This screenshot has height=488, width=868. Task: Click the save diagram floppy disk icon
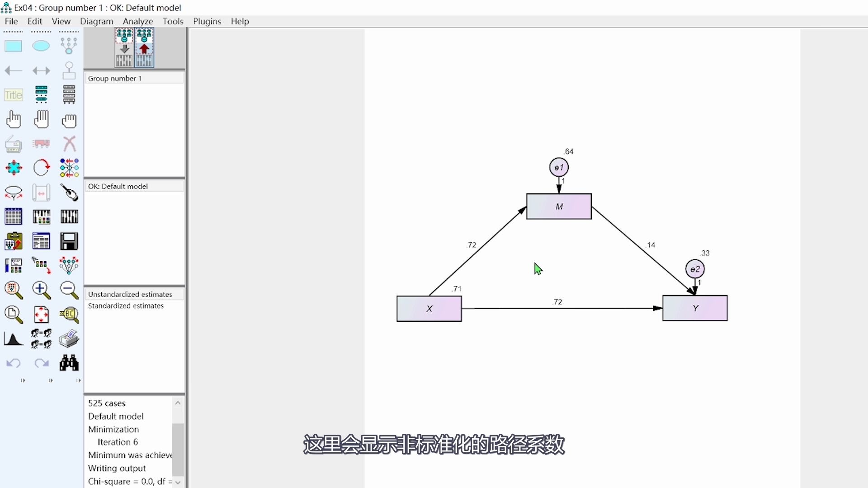point(69,241)
